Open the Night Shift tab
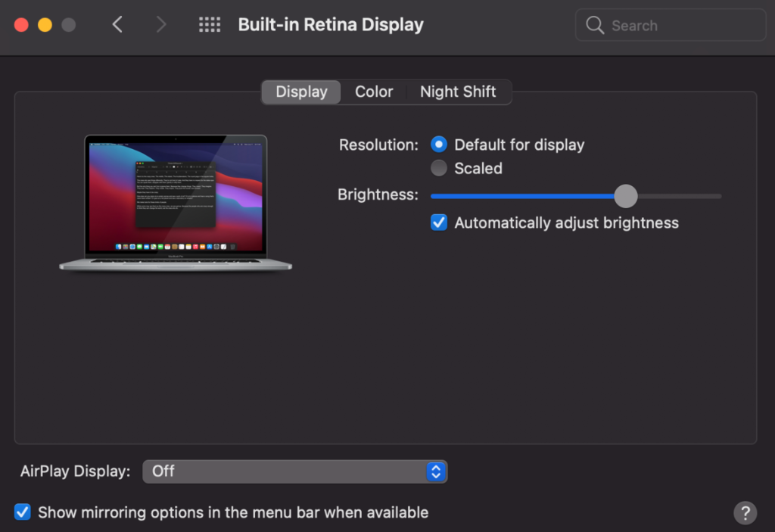The width and height of the screenshot is (775, 532). click(x=458, y=92)
